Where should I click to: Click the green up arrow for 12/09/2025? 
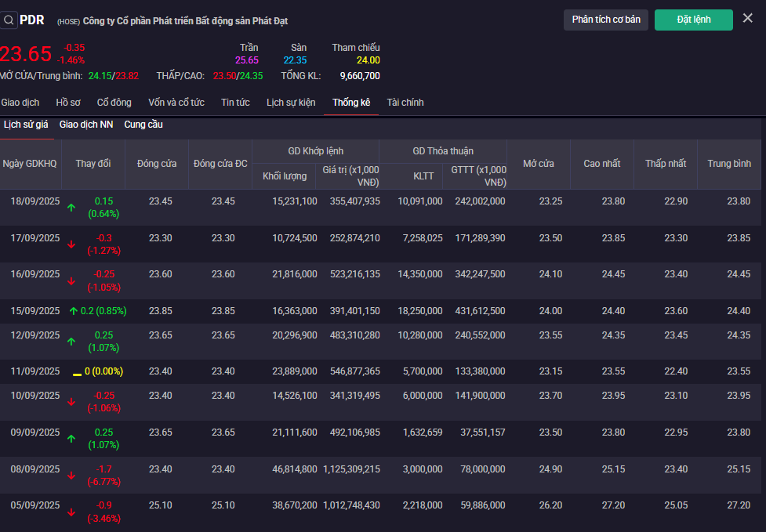[x=71, y=342]
